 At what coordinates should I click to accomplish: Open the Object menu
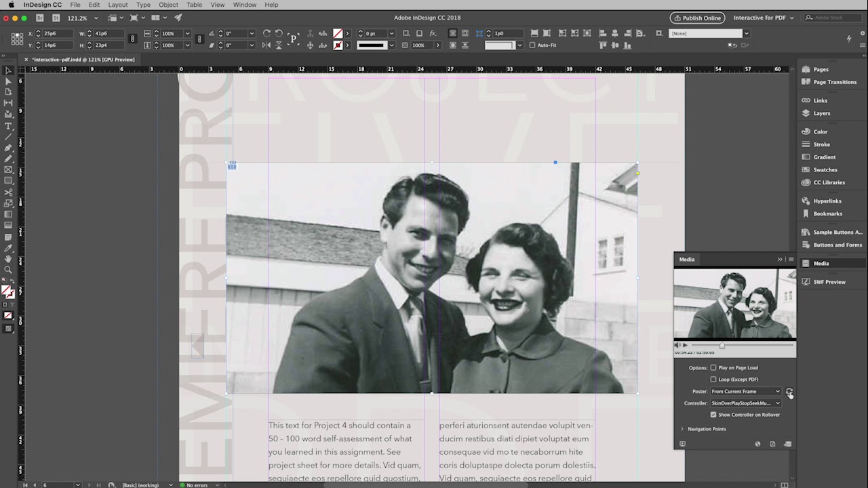coord(168,5)
